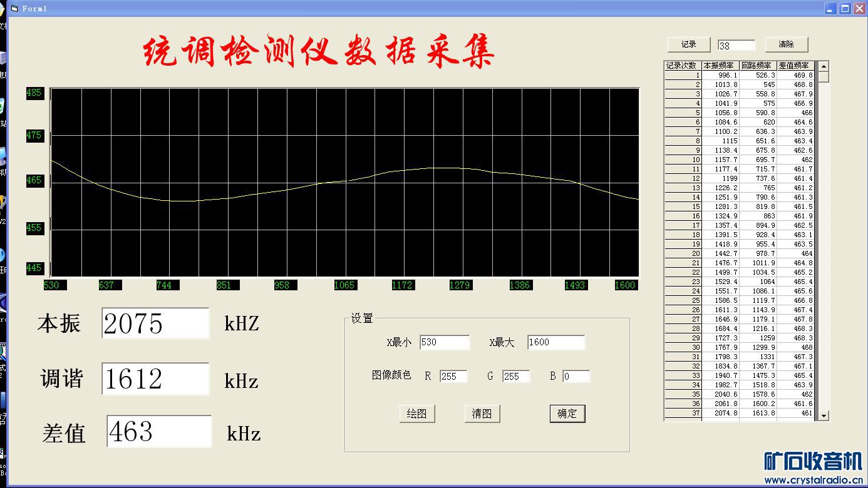Select table cell 1013.8
This screenshot has width=868, height=488.
[720, 84]
